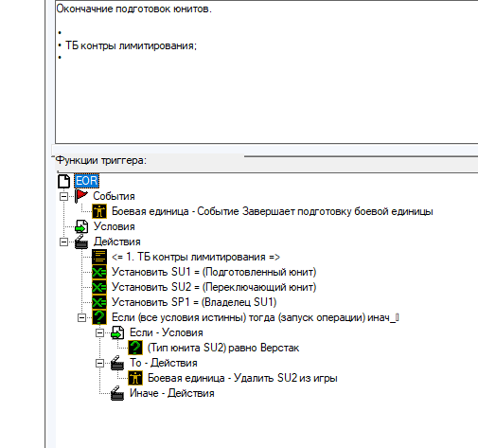Click the Если - Условия page-arrow icon

coord(117,332)
